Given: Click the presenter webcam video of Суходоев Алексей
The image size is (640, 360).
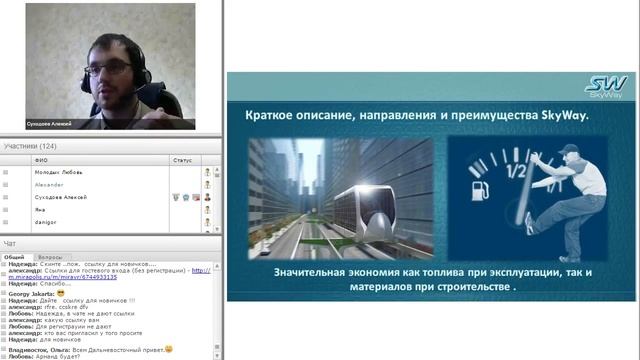Looking at the screenshot, I should point(110,67).
